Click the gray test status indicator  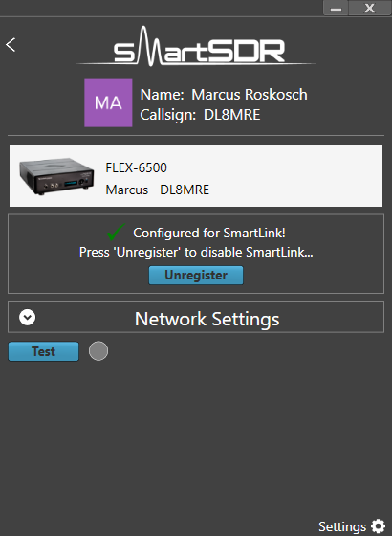[98, 351]
